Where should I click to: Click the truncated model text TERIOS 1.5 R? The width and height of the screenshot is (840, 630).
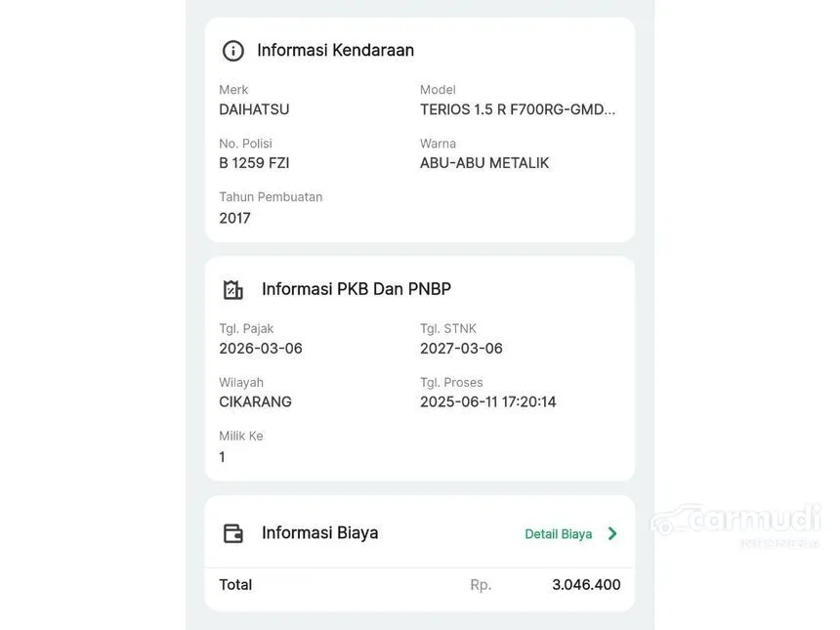(518, 109)
